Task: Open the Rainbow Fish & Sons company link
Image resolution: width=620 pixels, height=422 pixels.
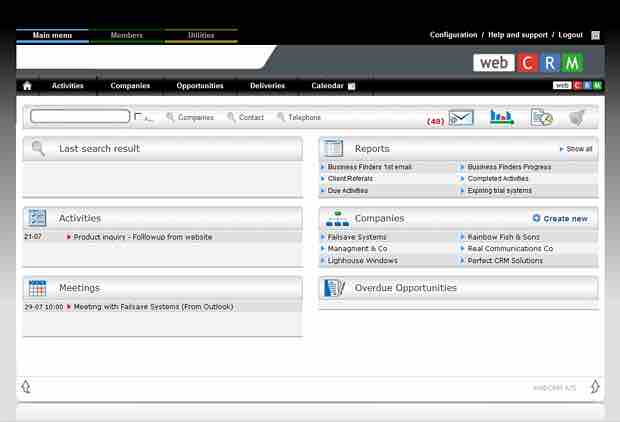Action: coord(502,237)
